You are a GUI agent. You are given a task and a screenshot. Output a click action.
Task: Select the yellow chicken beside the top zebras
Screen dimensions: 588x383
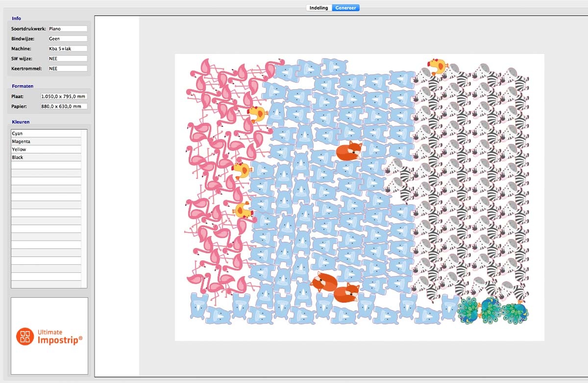(437, 66)
